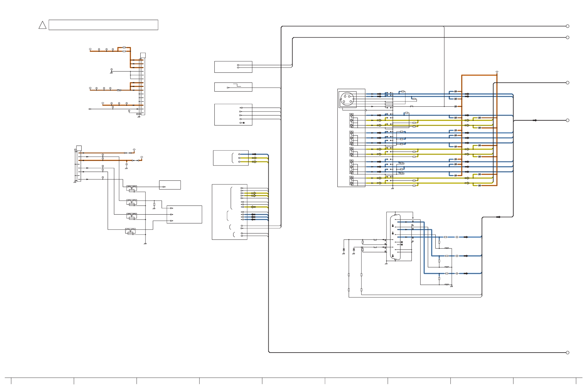Click the small square atop lower-left connector strip
583x392 pixels.
coord(79,148)
